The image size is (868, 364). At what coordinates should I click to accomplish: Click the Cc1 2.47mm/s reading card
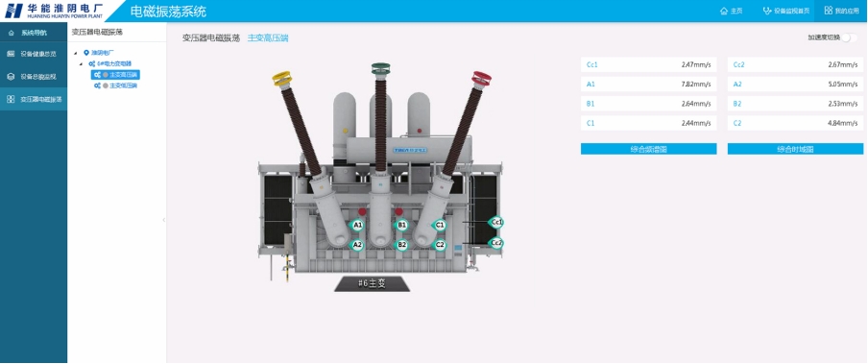tap(648, 64)
